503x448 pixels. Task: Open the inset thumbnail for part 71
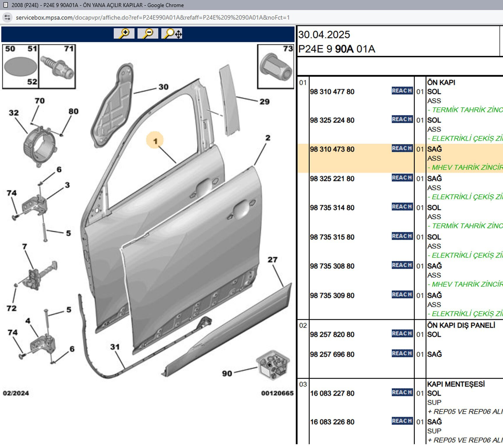[x=57, y=67]
